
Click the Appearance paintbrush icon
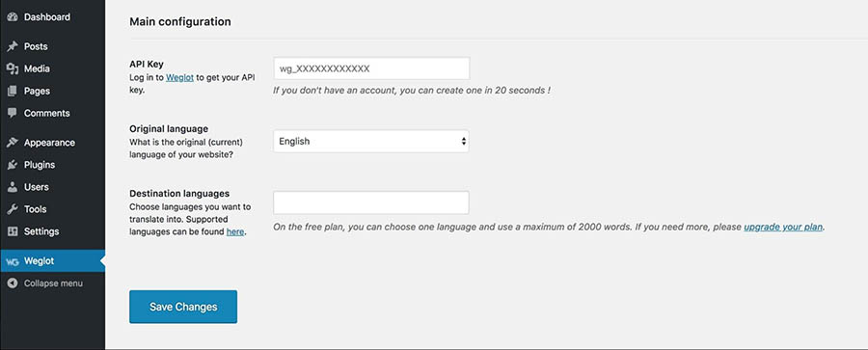click(x=13, y=143)
